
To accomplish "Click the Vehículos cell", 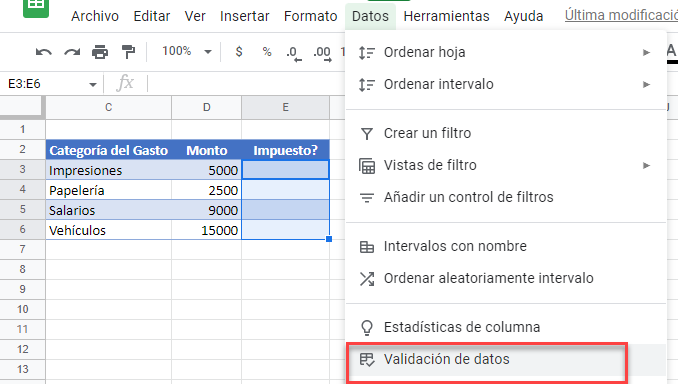I will pos(109,230).
